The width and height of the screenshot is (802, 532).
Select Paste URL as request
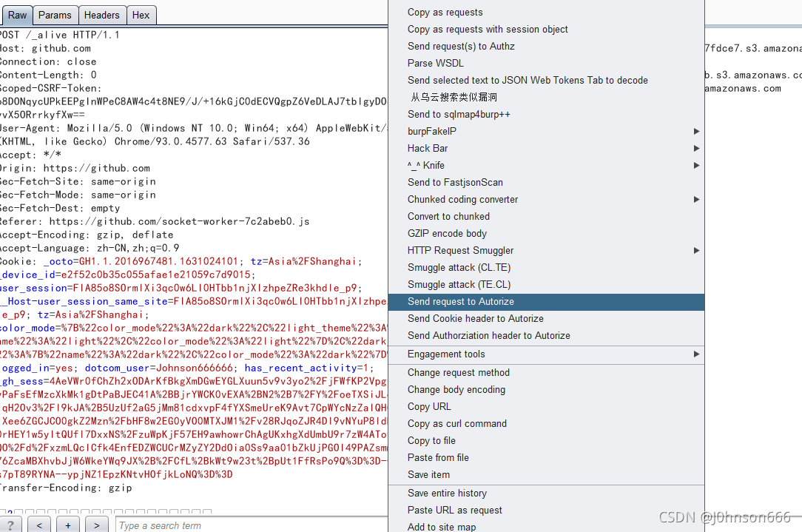coord(546,510)
